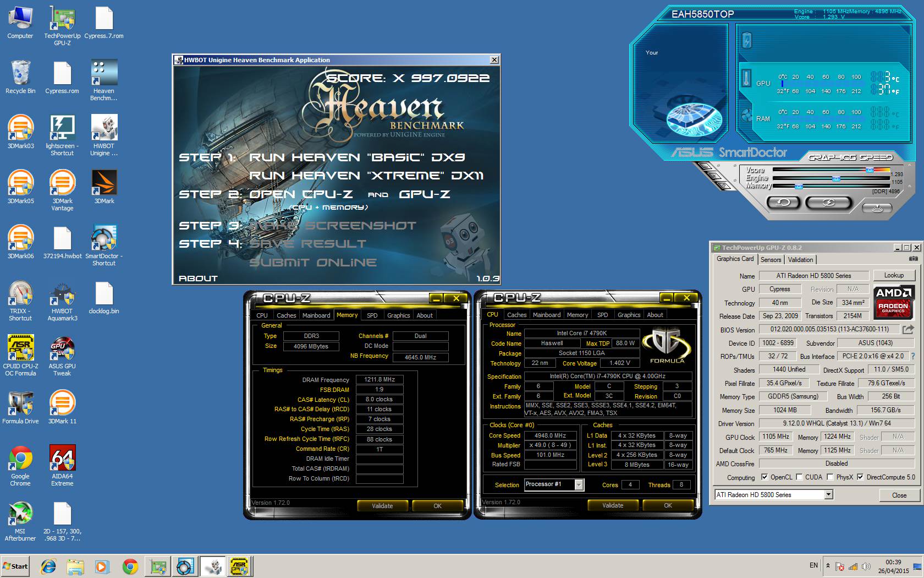Open CPUID CPU-Z OC Formula icon
Image resolution: width=924 pixels, height=578 pixels.
pos(20,356)
